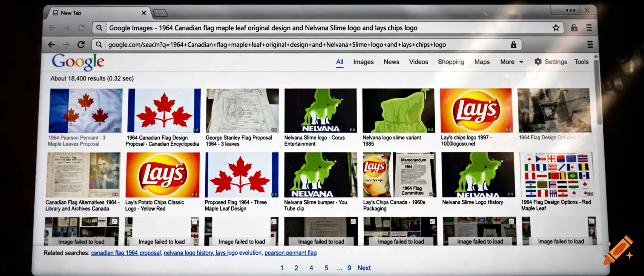
Task: Click the lock icon beside the star in upper bar
Action: (x=574, y=28)
